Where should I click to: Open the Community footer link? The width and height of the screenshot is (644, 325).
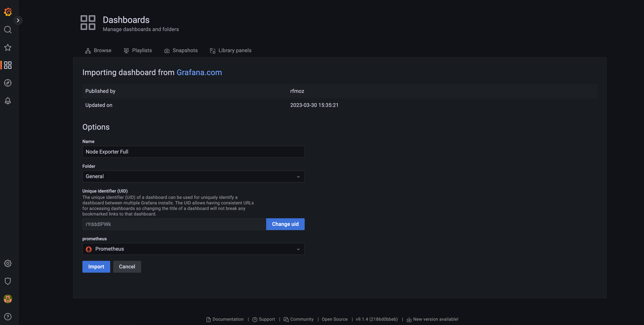[x=299, y=319]
